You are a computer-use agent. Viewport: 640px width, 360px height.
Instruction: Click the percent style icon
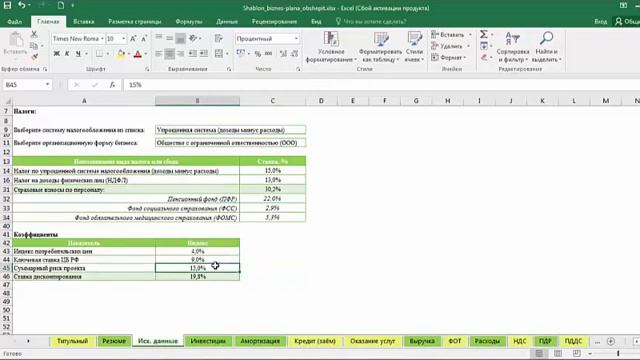pos(258,53)
